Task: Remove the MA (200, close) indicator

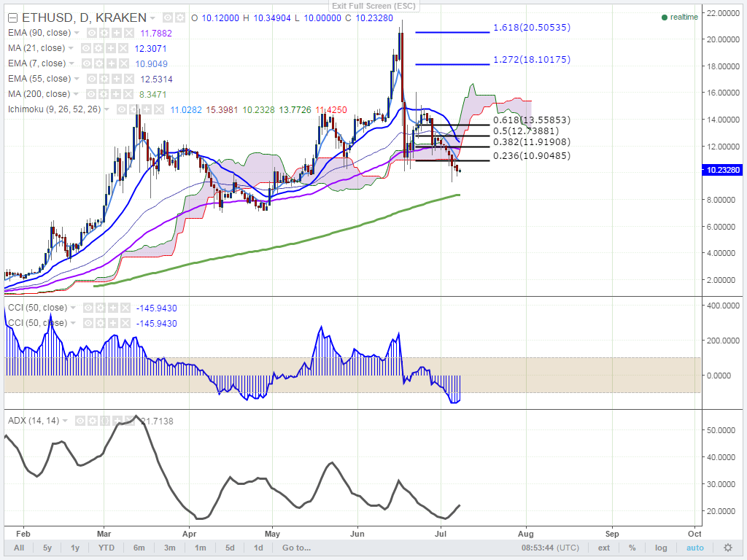Action: (128, 94)
